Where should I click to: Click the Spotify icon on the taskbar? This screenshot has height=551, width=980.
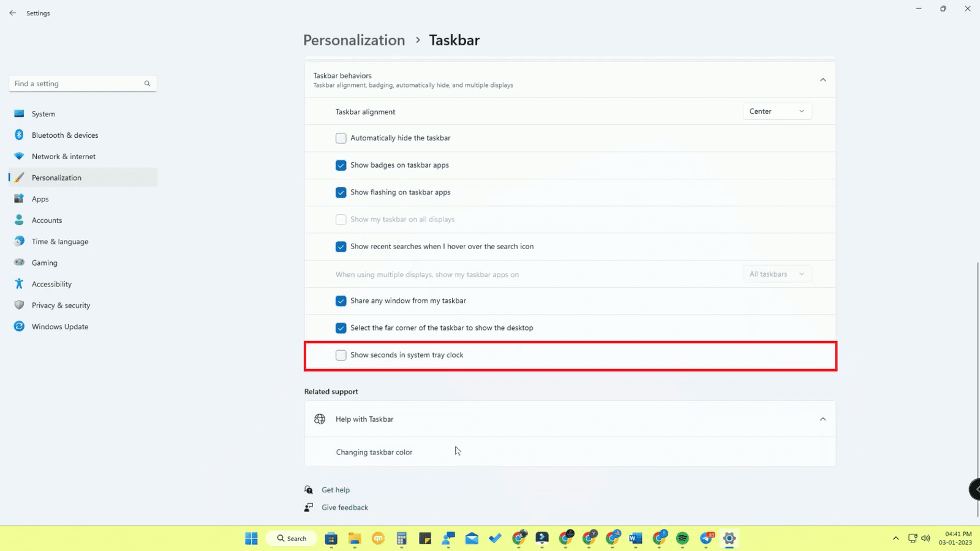[x=682, y=539]
